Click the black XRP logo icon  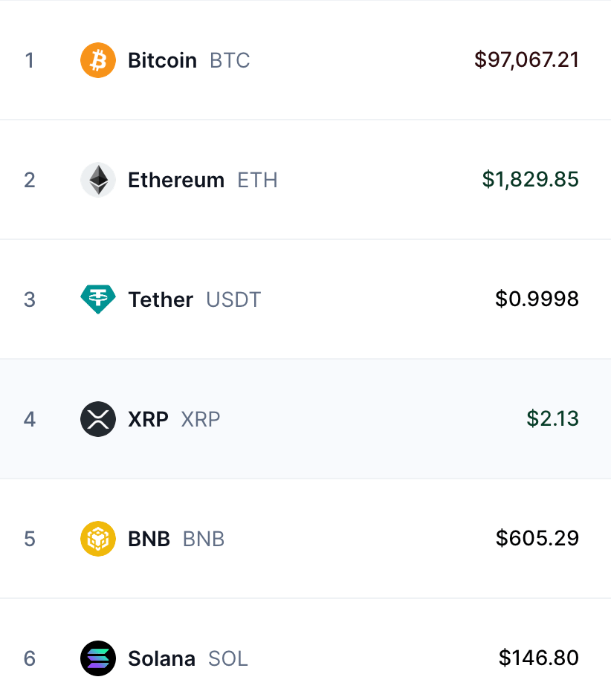coord(98,419)
